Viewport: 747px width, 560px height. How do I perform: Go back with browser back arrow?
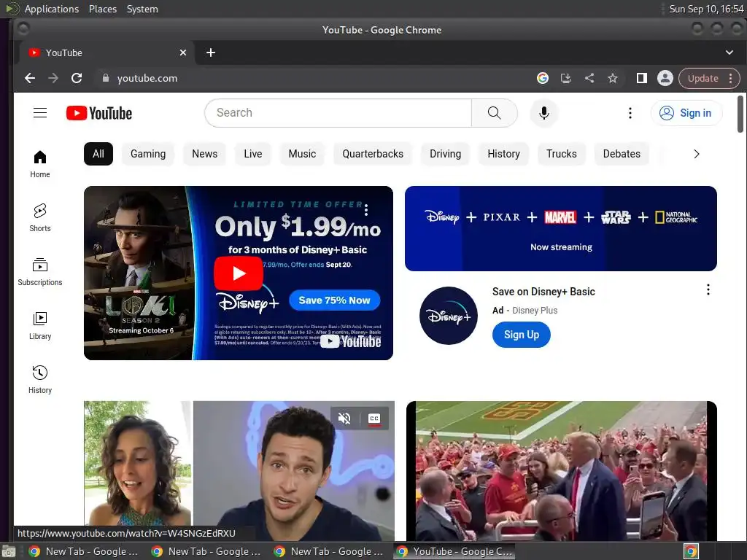click(30, 78)
